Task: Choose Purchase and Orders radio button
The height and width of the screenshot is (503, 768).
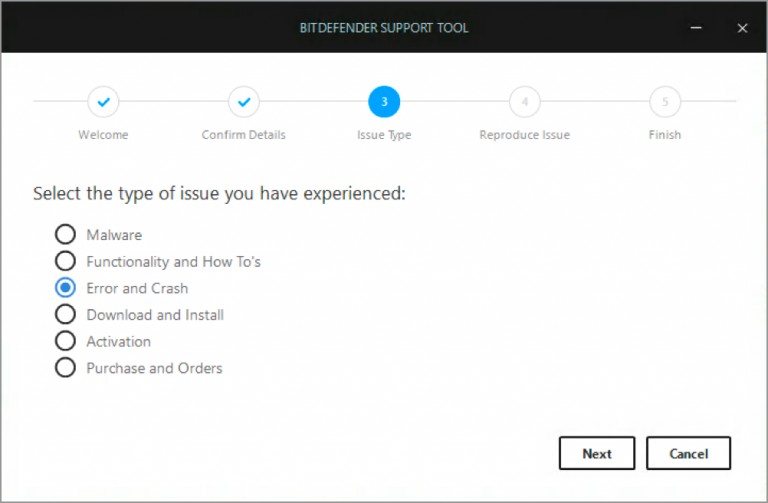Action: tap(65, 367)
